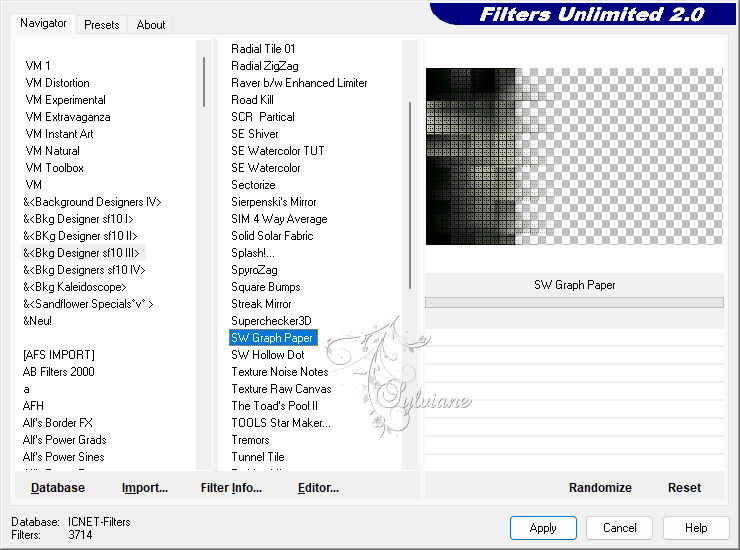
Task: Select VM Experimental category
Action: tap(65, 100)
